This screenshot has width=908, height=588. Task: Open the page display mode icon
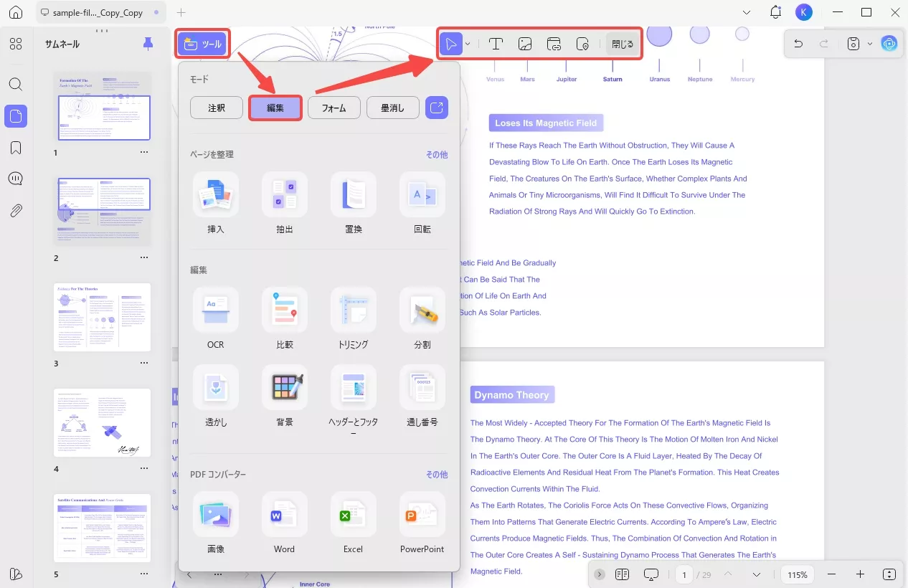622,574
